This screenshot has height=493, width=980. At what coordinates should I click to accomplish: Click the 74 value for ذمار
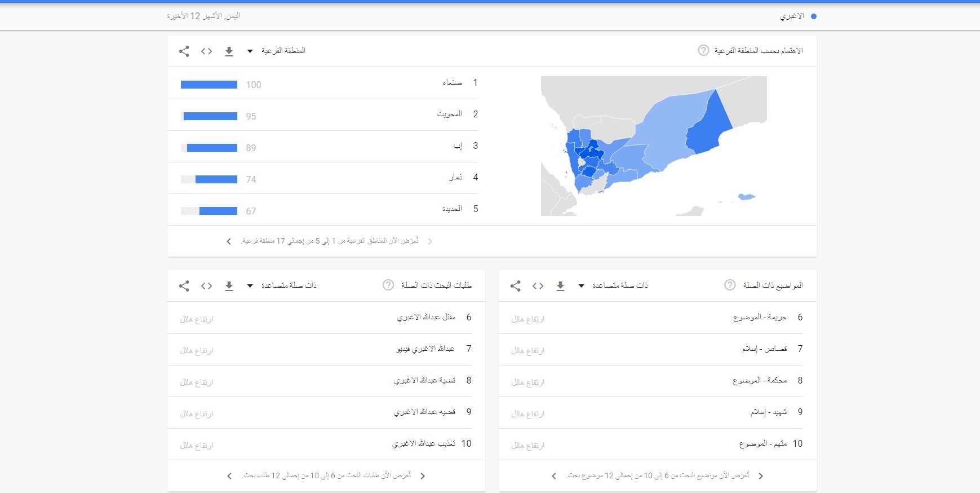pos(251,179)
